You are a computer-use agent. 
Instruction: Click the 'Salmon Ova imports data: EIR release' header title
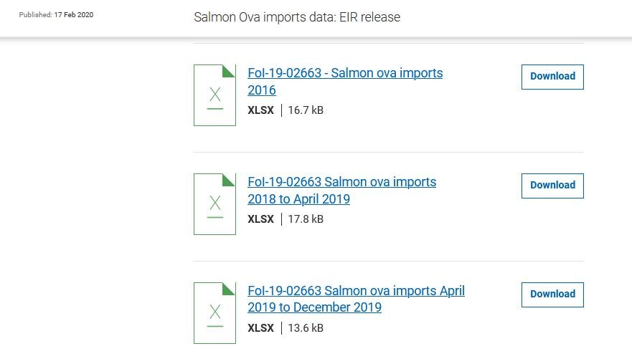(x=297, y=17)
